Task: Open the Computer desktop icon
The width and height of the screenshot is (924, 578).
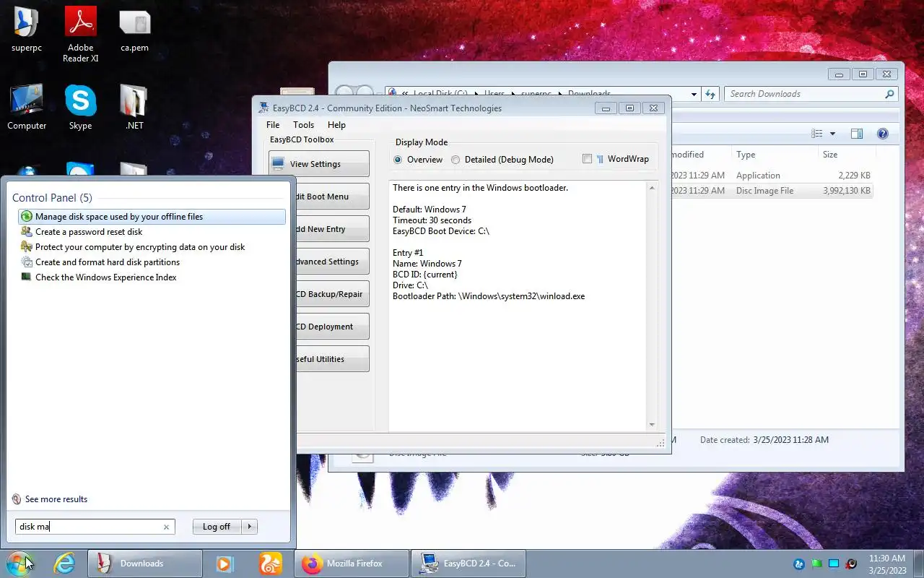Action: click(x=27, y=107)
